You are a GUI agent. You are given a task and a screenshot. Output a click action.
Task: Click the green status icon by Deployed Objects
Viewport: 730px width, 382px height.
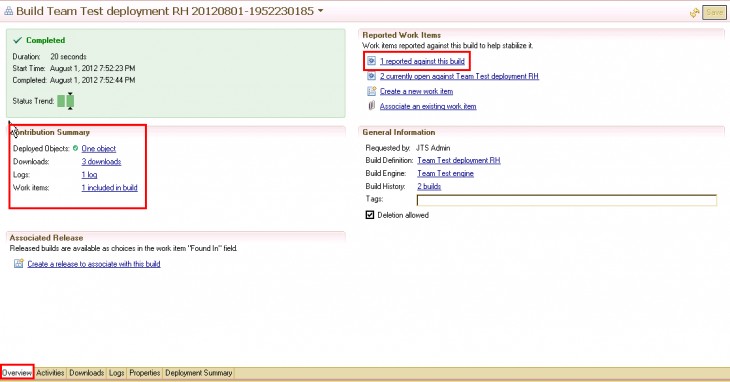(75, 148)
